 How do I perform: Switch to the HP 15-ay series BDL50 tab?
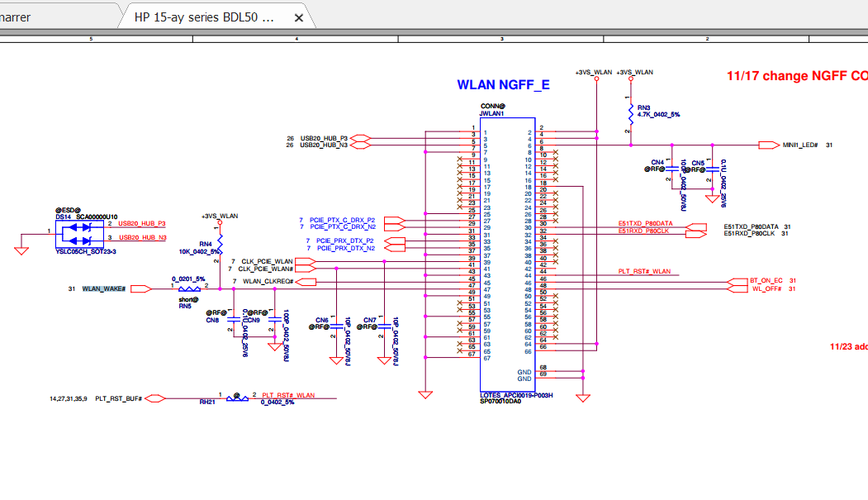(204, 17)
